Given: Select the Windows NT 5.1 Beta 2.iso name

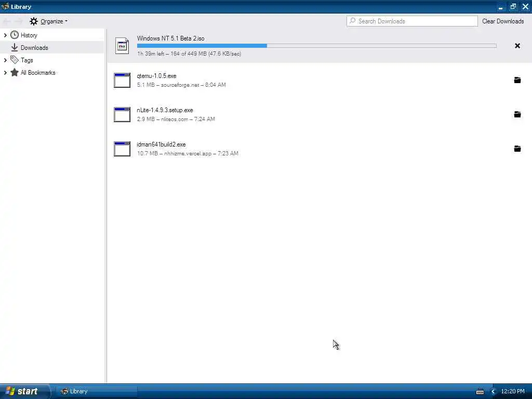Looking at the screenshot, I should [170, 38].
